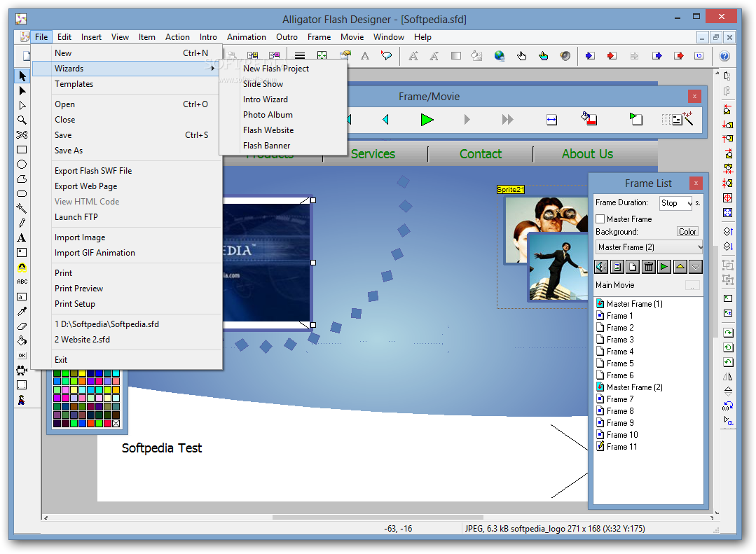This screenshot has width=756, height=554.
Task: Pick the rounded rectangle tool
Action: click(22, 194)
